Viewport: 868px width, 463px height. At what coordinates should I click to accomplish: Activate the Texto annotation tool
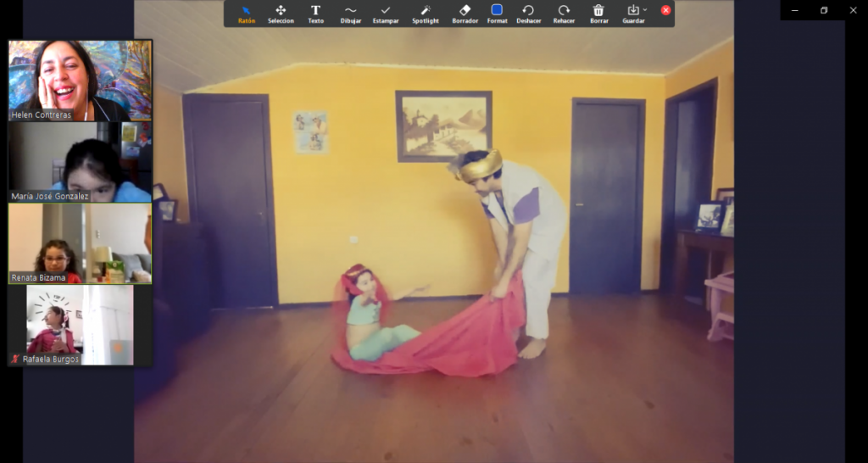[315, 14]
